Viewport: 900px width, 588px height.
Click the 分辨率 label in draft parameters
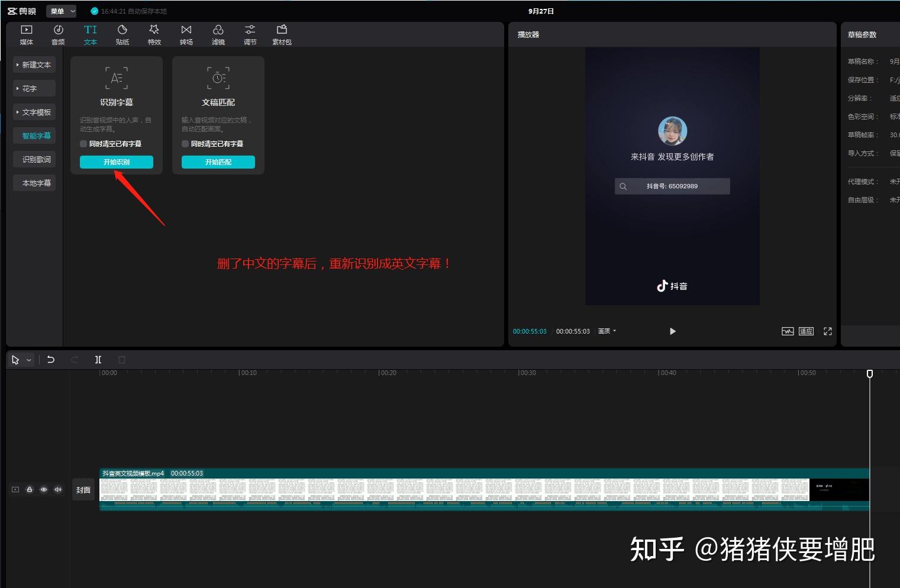pos(860,98)
